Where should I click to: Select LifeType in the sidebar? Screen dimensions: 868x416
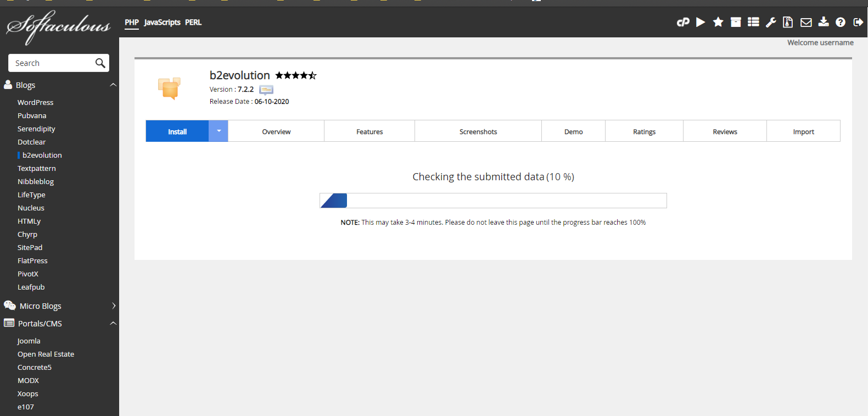31,195
